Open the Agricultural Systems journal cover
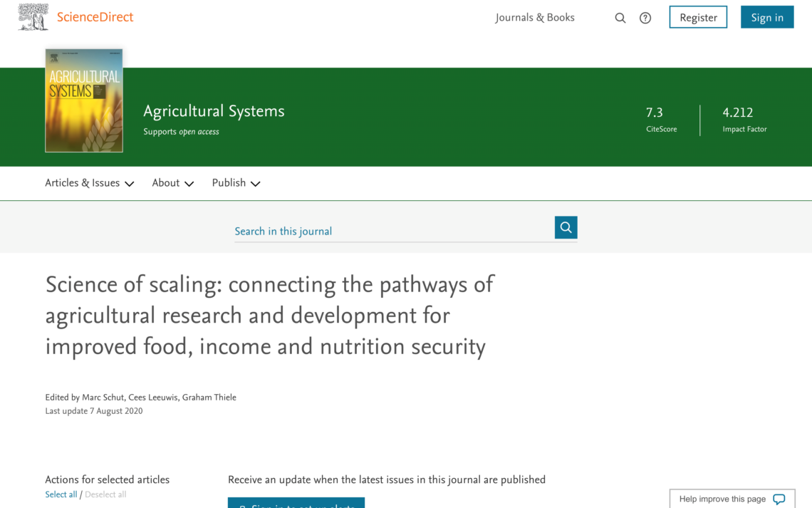Viewport: 812px width, 508px height. coord(84,100)
